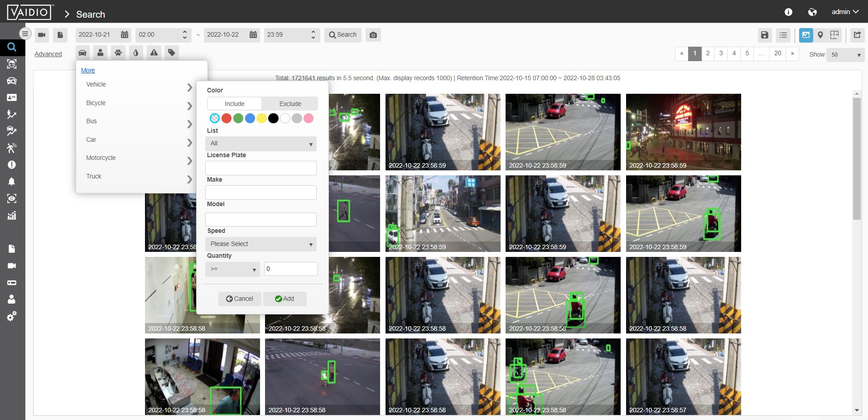Click the camera snapshot icon beside Search
Image resolution: width=868 pixels, height=420 pixels.
tap(373, 35)
